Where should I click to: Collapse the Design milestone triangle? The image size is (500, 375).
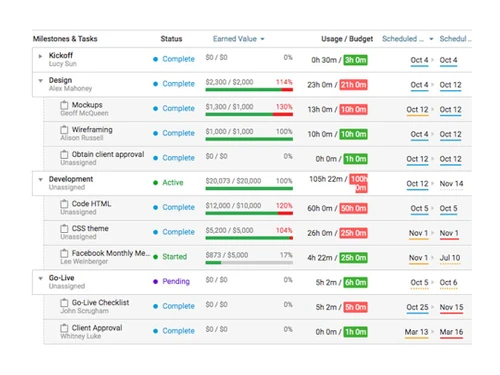pos(40,80)
